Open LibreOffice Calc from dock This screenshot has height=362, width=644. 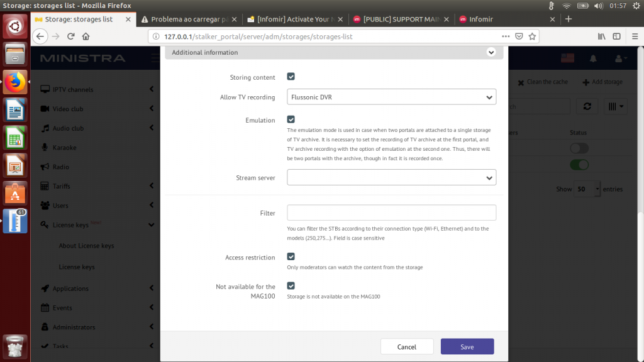(15, 138)
